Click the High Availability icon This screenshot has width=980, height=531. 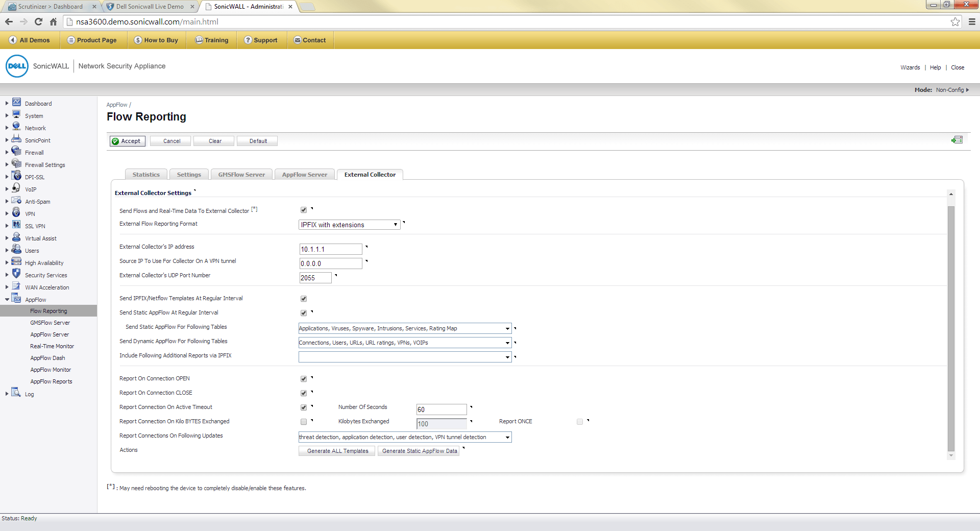[x=16, y=262]
